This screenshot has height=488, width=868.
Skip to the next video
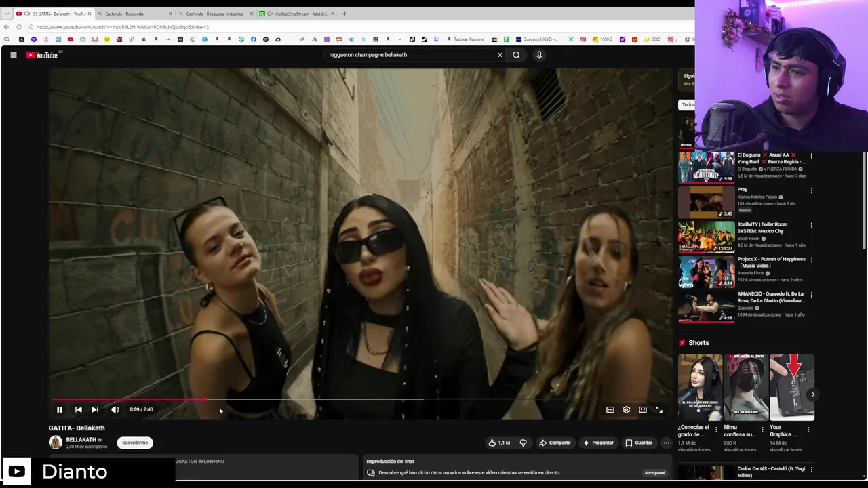(x=95, y=409)
